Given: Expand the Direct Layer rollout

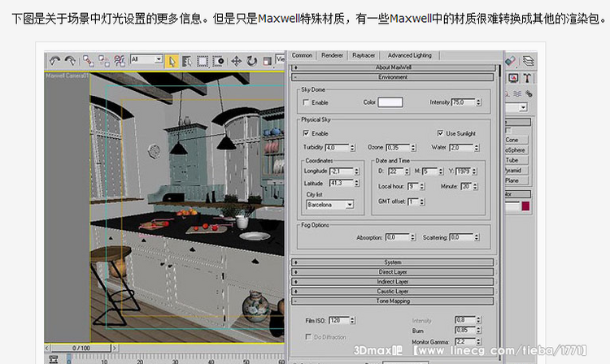Looking at the screenshot, I should 393,271.
